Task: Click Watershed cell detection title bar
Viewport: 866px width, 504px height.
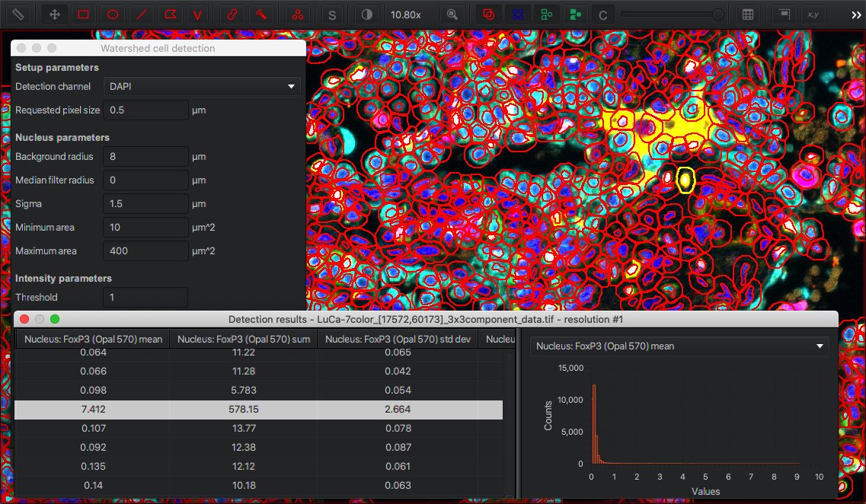Action: (x=158, y=48)
